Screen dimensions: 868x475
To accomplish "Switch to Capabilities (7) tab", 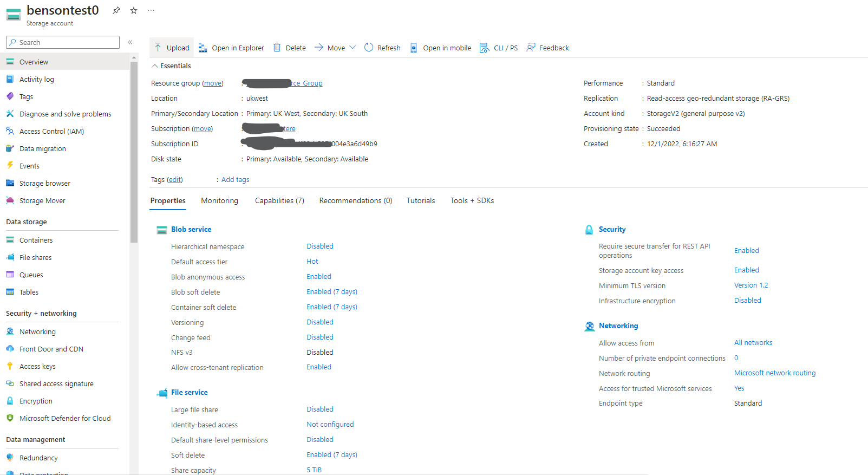I will 279,200.
